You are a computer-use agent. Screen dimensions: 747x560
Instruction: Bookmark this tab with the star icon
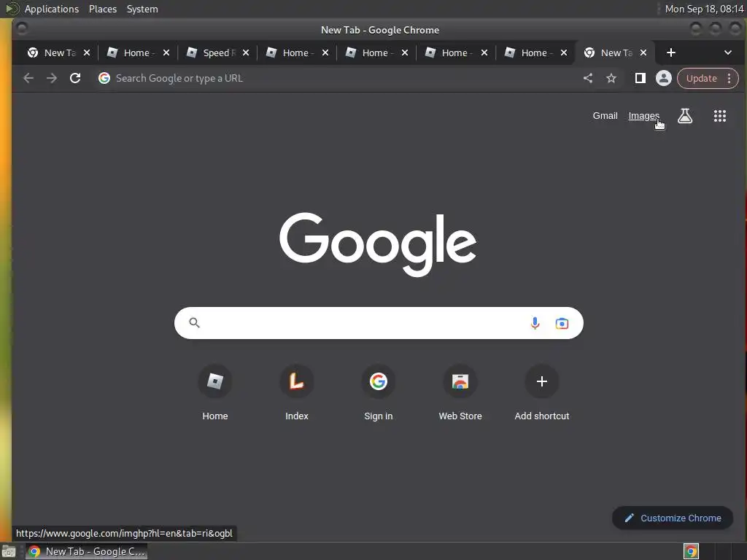(x=611, y=78)
